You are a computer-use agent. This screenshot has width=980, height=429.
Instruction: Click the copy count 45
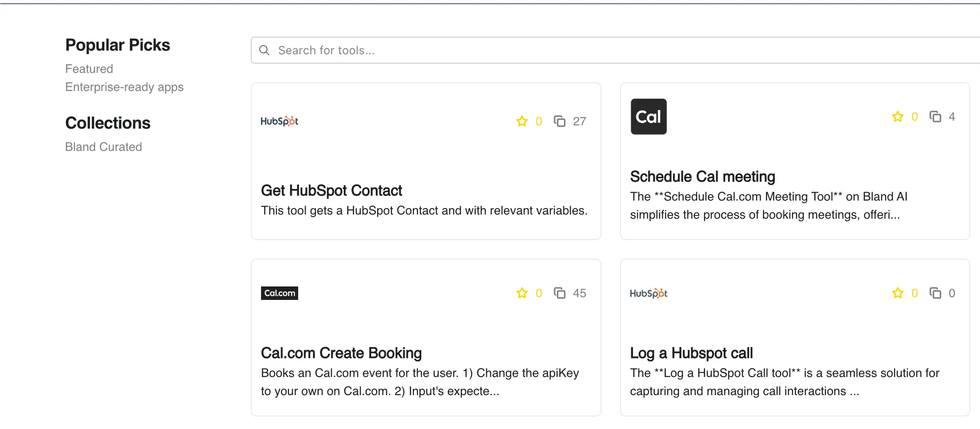pos(579,293)
